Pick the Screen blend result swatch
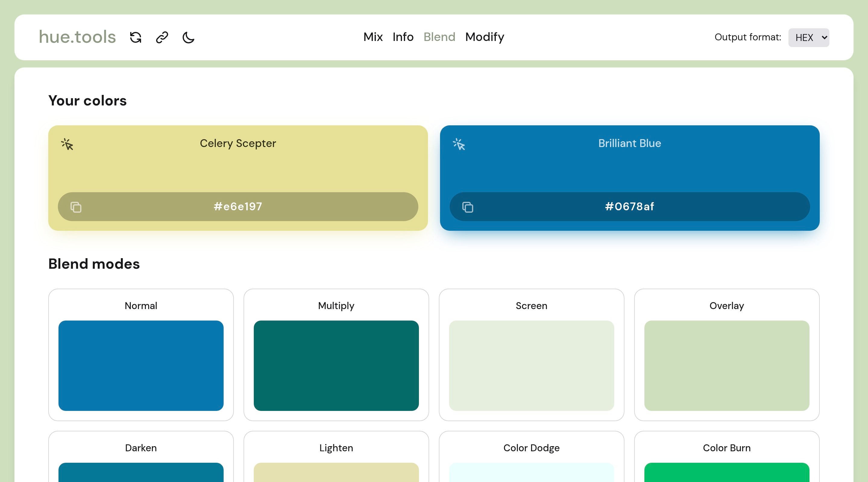Viewport: 868px width, 482px height. point(531,365)
